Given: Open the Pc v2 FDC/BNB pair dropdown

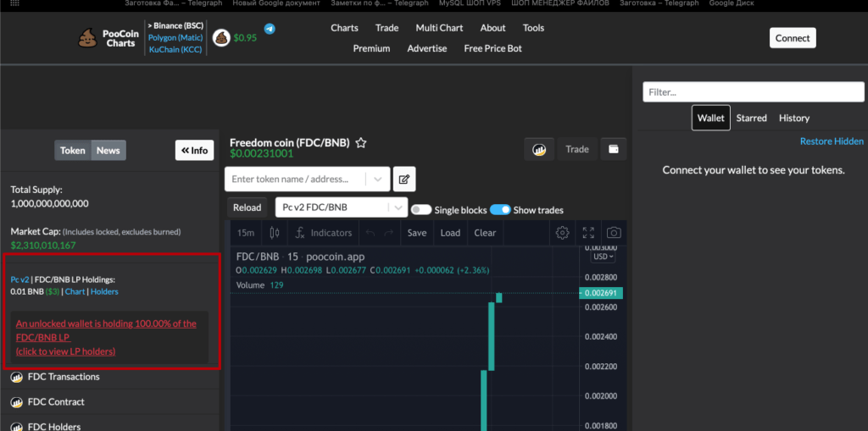Looking at the screenshot, I should (342, 207).
